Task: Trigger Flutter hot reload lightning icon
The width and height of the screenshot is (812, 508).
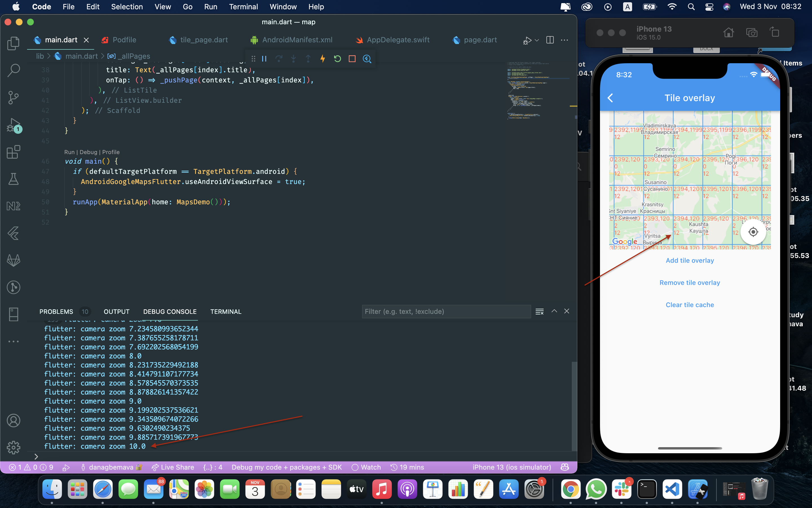Action: (x=323, y=59)
